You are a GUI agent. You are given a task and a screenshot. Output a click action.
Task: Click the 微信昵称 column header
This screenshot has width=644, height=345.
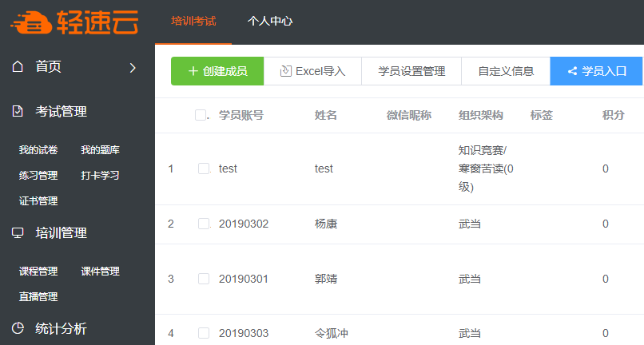point(409,115)
